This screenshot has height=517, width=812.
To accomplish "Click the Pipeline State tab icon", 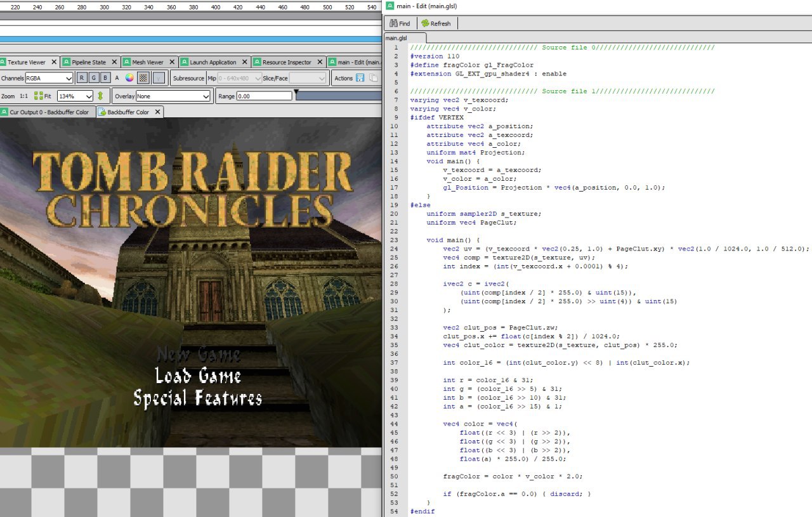I will pos(67,62).
